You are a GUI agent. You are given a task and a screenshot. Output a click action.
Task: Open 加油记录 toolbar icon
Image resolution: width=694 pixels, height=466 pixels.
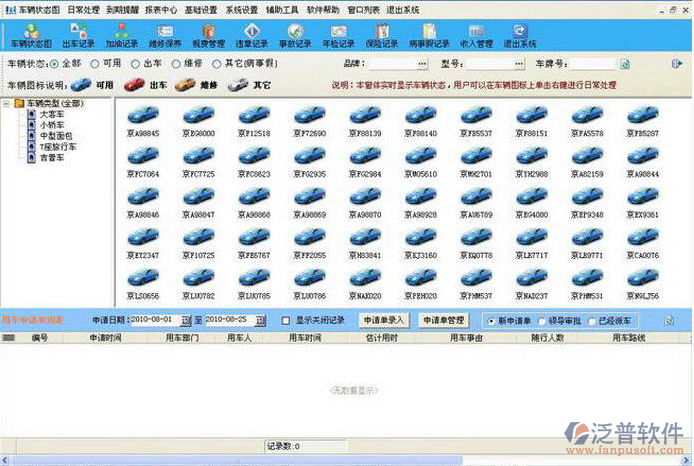pos(122,36)
